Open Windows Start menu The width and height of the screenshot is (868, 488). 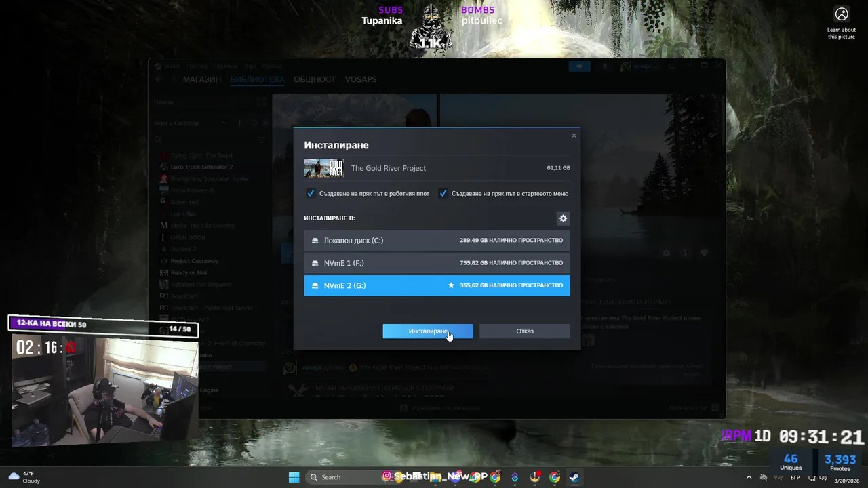click(294, 477)
